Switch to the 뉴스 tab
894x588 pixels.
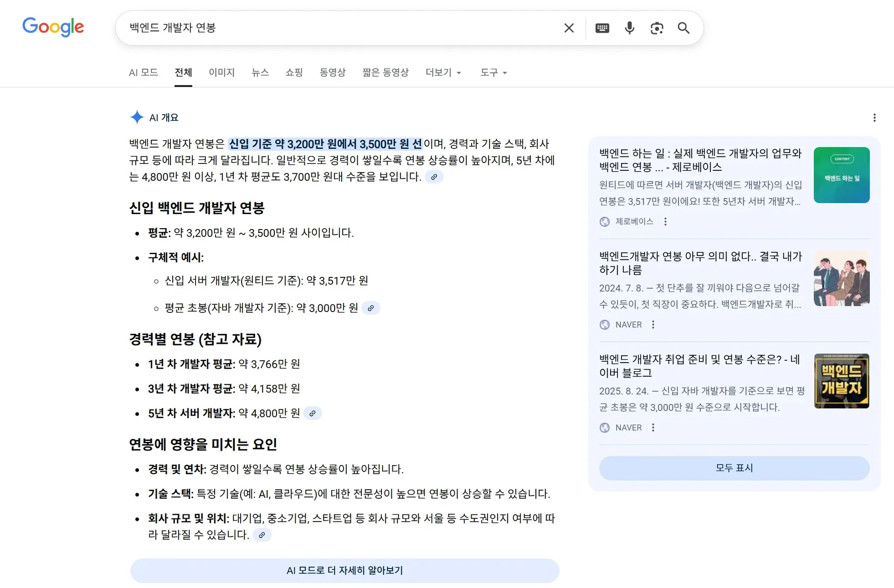pos(260,73)
